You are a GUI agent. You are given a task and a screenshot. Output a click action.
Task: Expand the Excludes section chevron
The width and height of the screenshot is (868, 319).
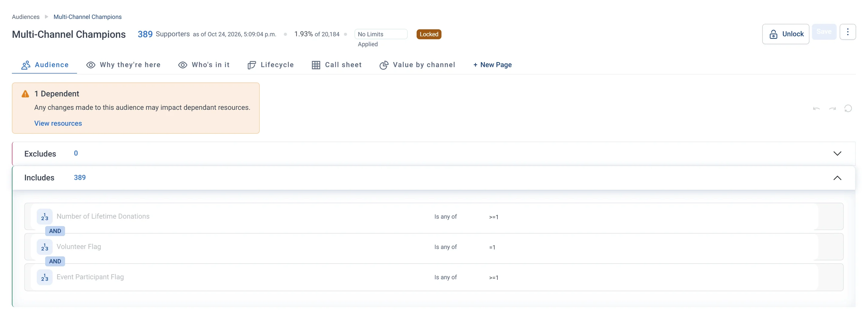coord(837,153)
